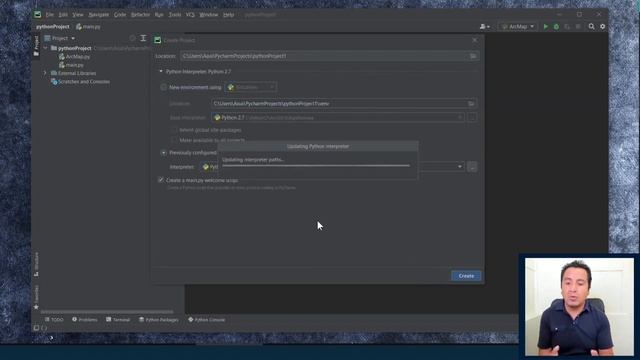The height and width of the screenshot is (360, 640).
Task: Open the File menu
Action: [50, 14]
